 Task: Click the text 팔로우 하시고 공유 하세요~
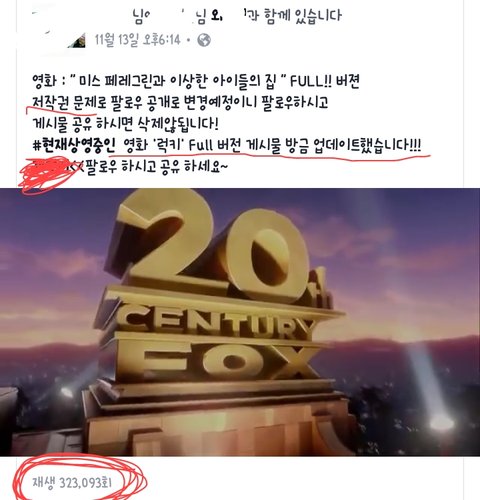[x=157, y=167]
